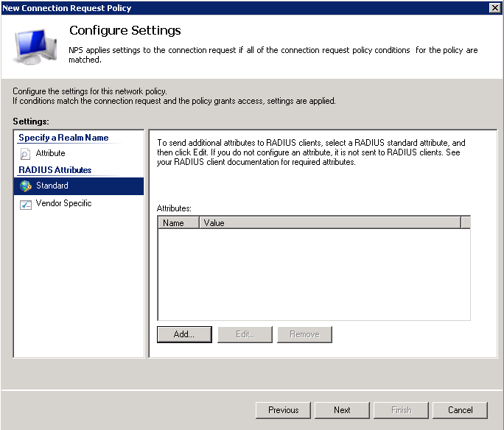Screen dimensions: 504x430
Task: Select Standard under RADIUS Attributes
Action: [x=79, y=186]
